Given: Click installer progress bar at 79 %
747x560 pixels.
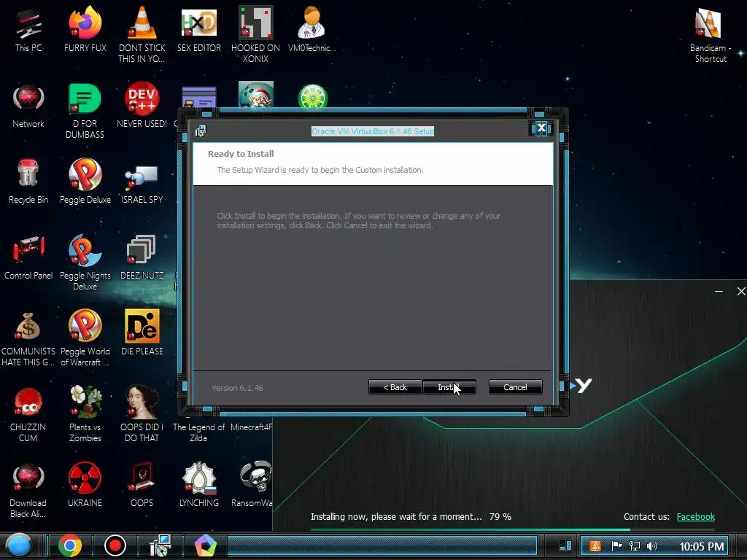Looking at the screenshot, I should 513,529.
